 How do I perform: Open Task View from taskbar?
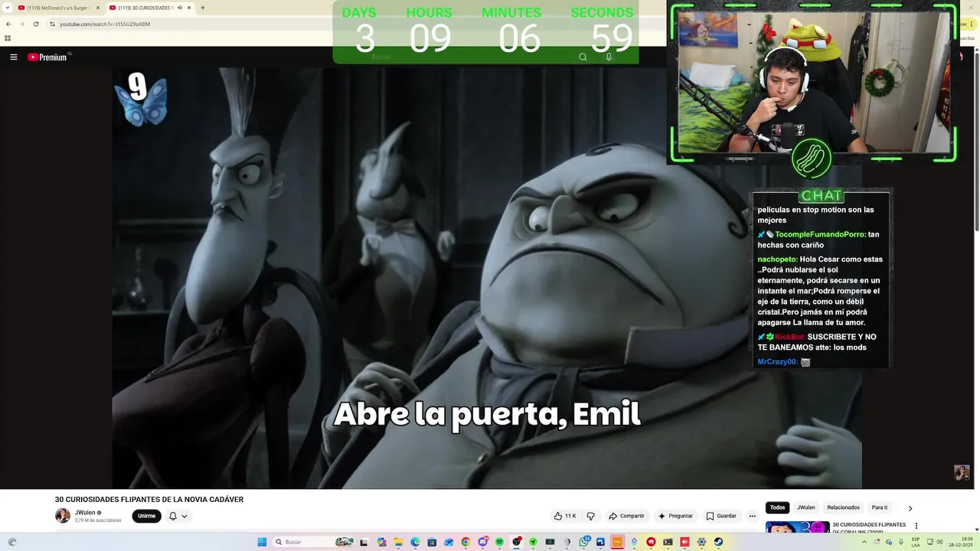pyautogui.click(x=364, y=542)
